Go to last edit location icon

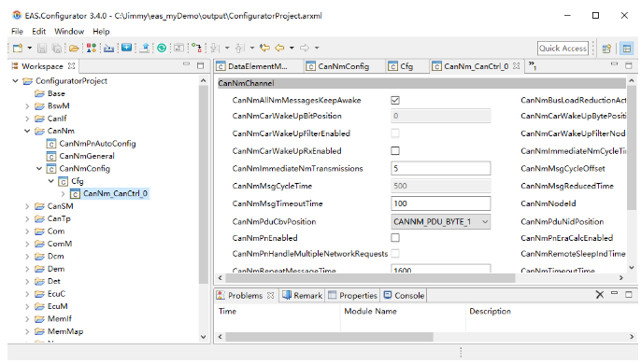point(265,48)
